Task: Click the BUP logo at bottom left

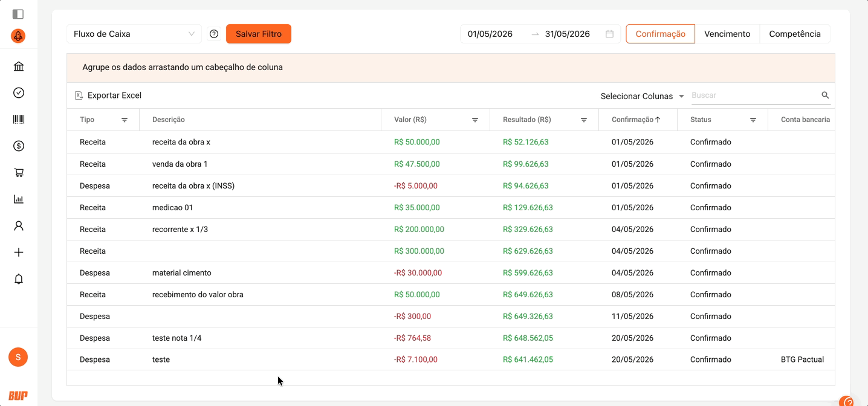Action: [x=18, y=396]
